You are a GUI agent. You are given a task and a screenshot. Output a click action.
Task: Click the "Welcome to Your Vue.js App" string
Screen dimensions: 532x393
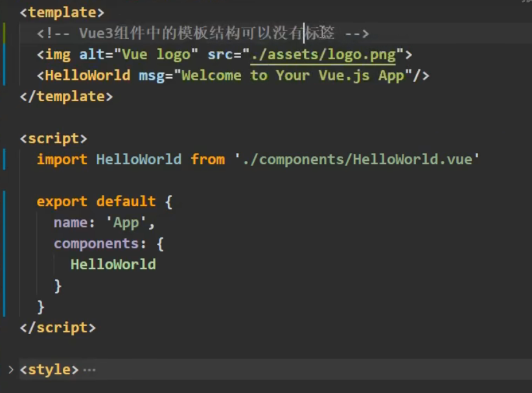(292, 76)
